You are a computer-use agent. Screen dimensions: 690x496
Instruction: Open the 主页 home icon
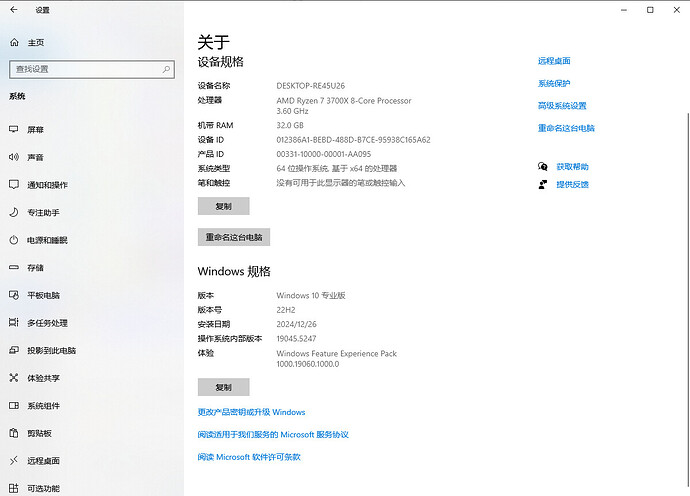[x=14, y=42]
